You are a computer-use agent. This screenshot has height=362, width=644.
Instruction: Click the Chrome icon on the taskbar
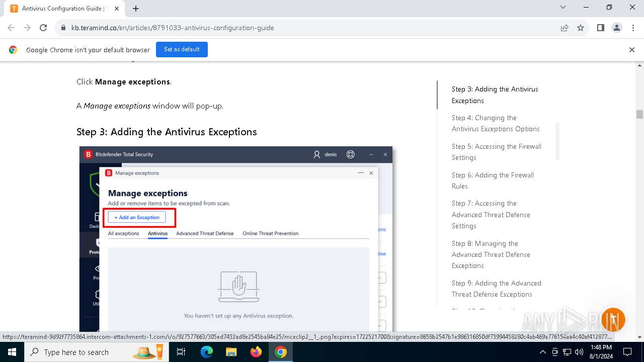(280, 352)
